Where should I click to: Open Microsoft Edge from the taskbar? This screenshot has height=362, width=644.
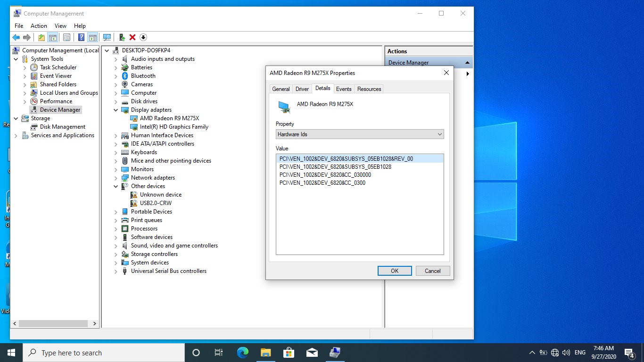point(242,353)
